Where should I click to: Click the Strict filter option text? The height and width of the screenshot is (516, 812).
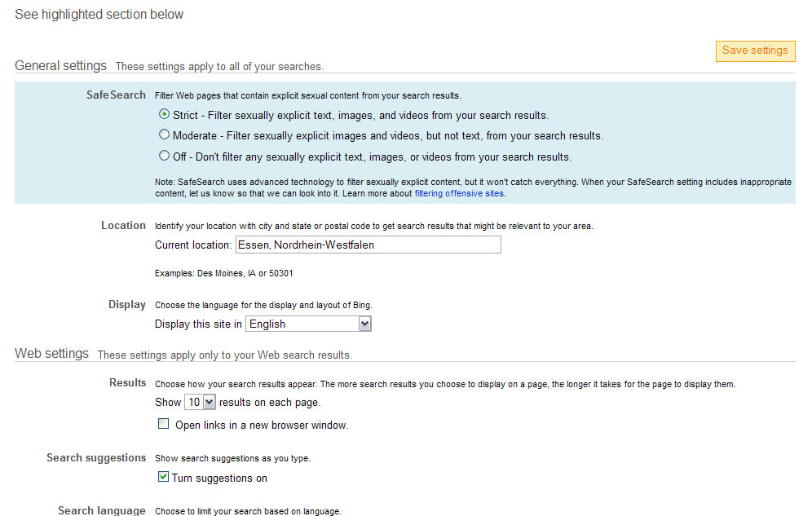click(x=360, y=116)
